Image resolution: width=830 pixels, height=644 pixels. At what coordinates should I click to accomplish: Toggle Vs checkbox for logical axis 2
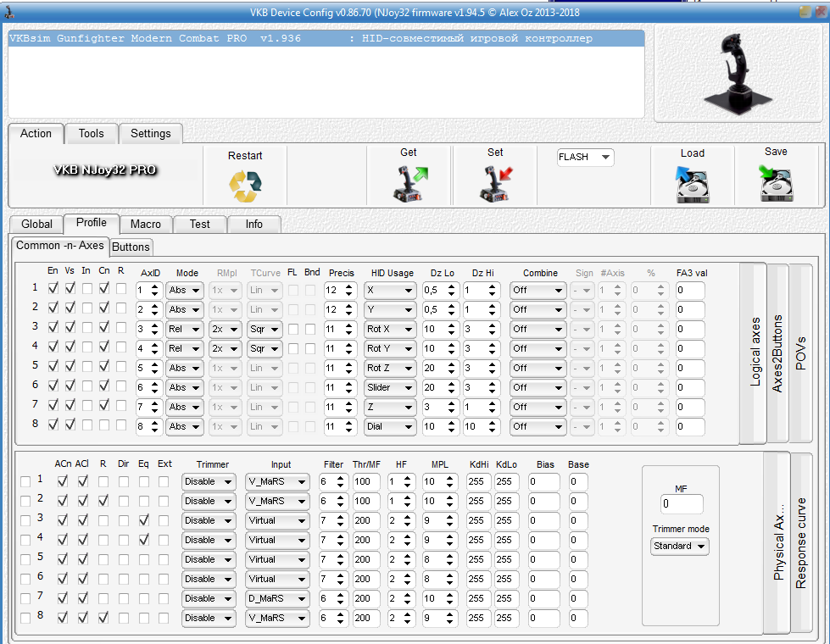[x=70, y=308]
